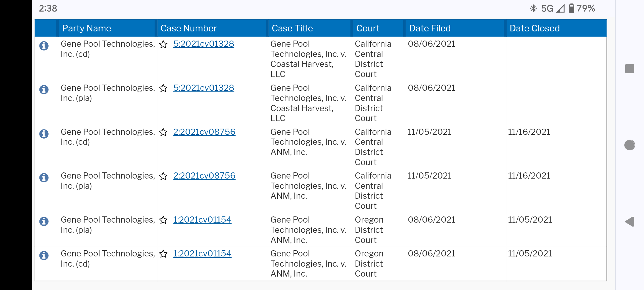The width and height of the screenshot is (644, 290).
Task: Click info icon for 5:2021cv01328 (pla) row
Action: click(x=44, y=89)
